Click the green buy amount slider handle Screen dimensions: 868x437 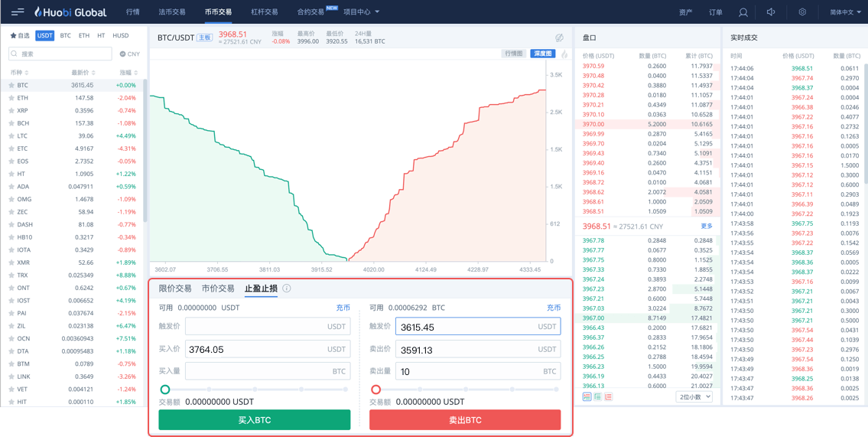tap(165, 390)
